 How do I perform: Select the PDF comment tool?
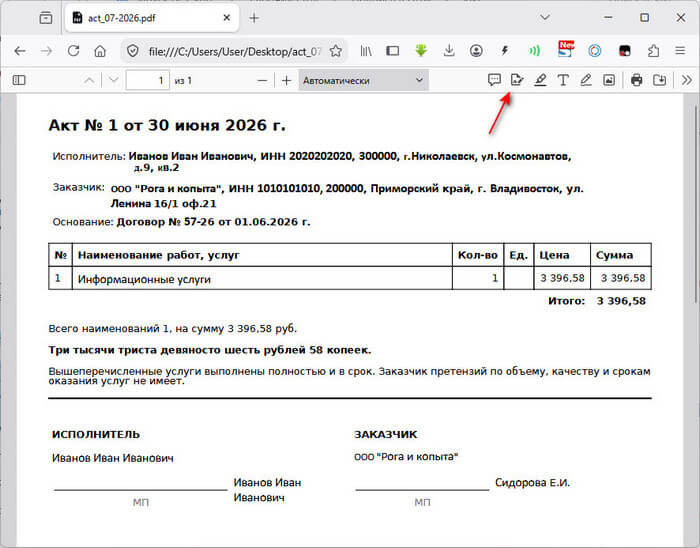pyautogui.click(x=494, y=80)
